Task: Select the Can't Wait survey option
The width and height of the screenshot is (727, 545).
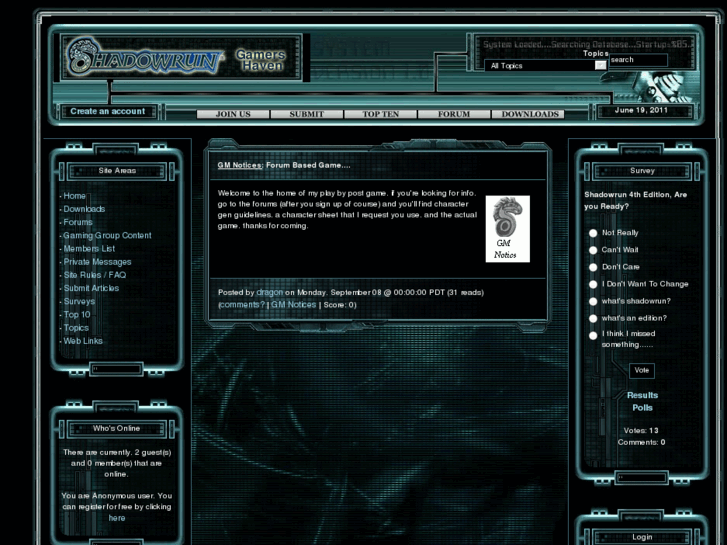Action: click(593, 250)
